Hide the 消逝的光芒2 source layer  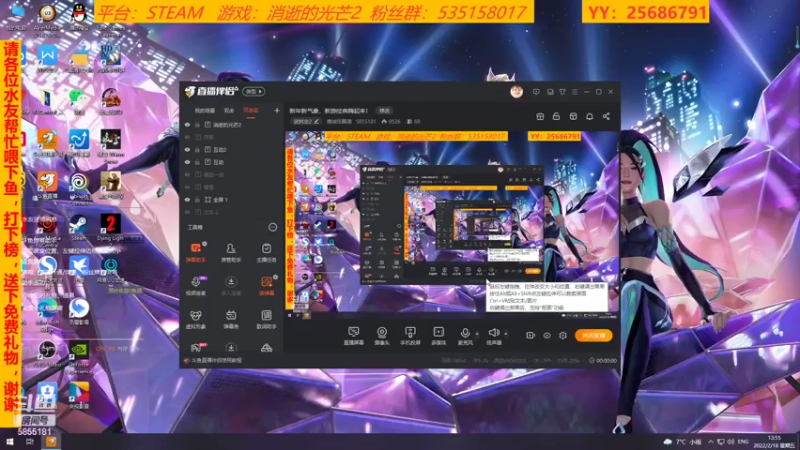click(x=187, y=124)
